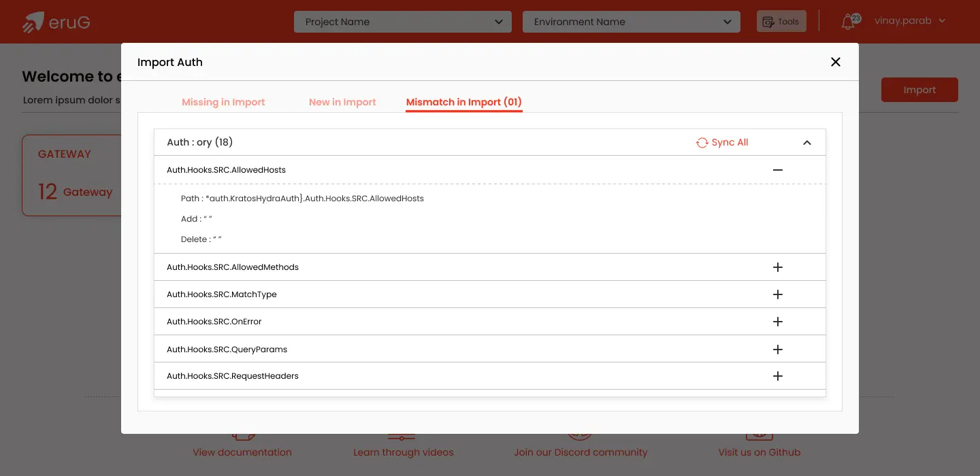Switch to New in Import tab
This screenshot has width=980, height=476.
point(342,102)
